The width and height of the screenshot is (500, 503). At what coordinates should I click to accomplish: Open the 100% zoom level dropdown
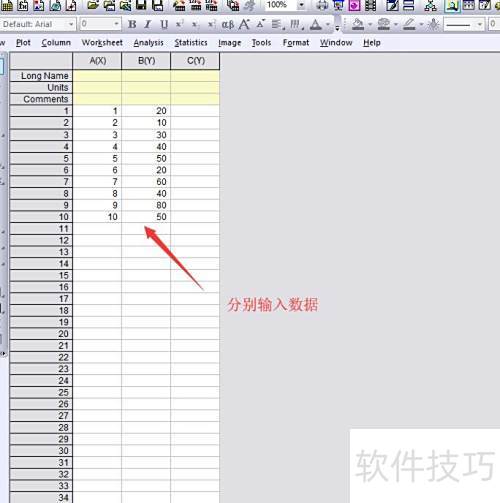[x=301, y=5]
